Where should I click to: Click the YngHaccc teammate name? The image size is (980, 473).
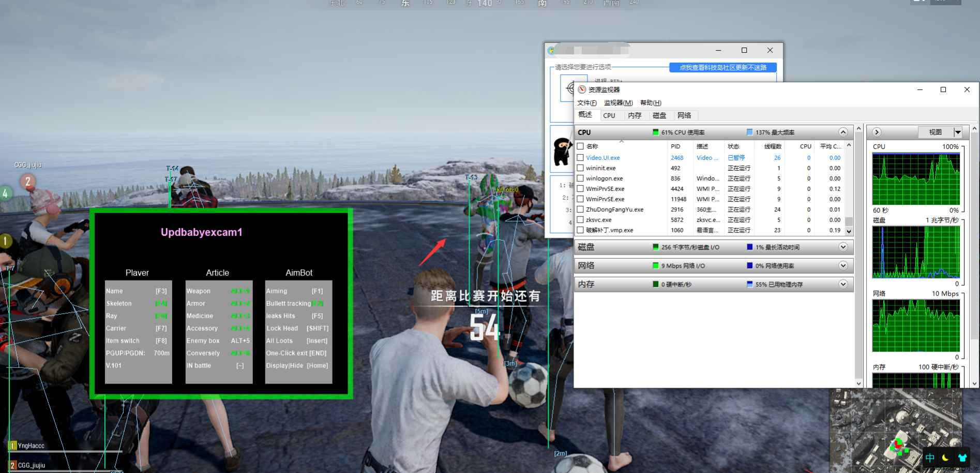pos(31,446)
